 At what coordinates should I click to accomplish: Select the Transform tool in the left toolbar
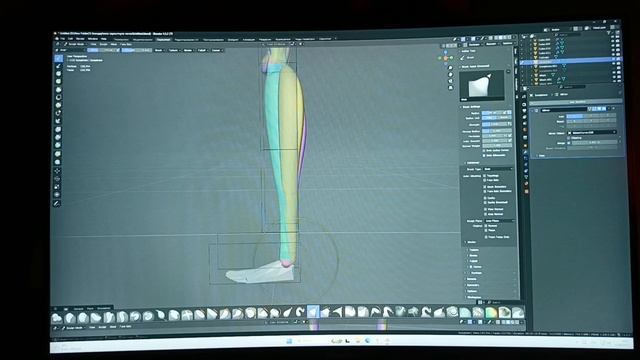tap(57, 195)
